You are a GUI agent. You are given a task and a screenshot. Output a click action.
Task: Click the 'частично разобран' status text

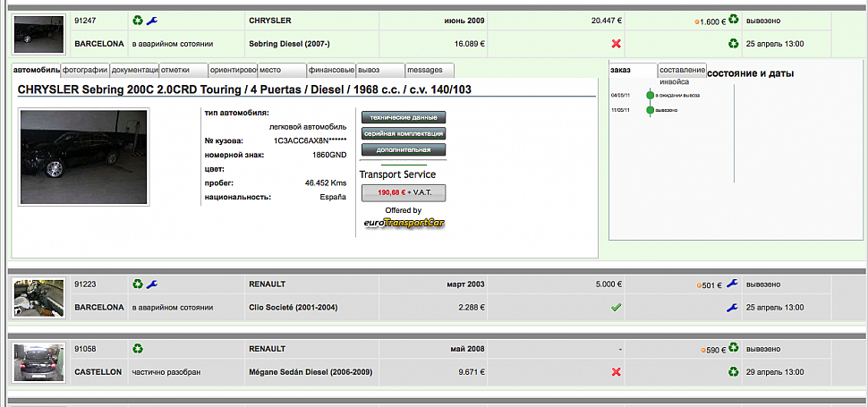click(x=166, y=372)
